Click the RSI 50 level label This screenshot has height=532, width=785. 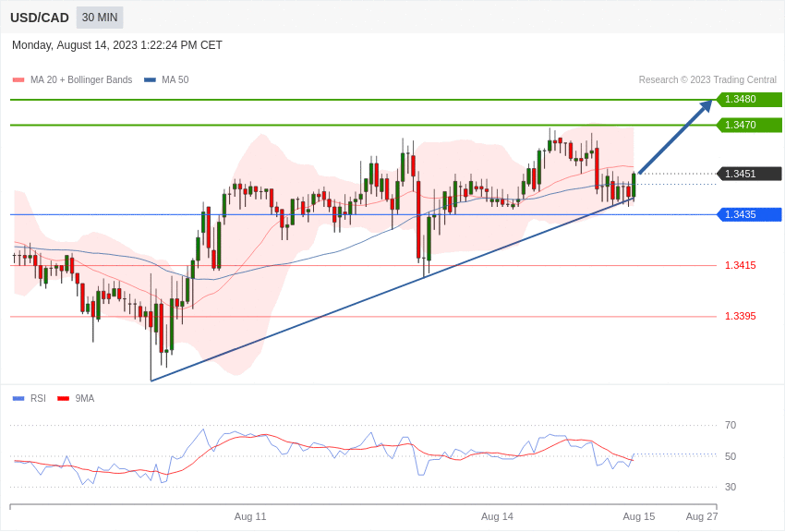(x=731, y=456)
